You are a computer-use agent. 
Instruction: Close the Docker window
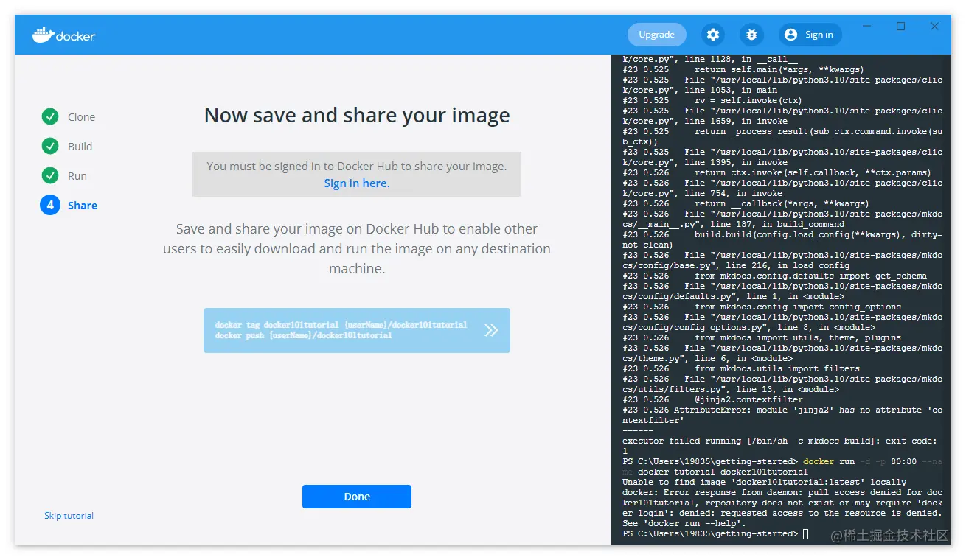point(934,27)
